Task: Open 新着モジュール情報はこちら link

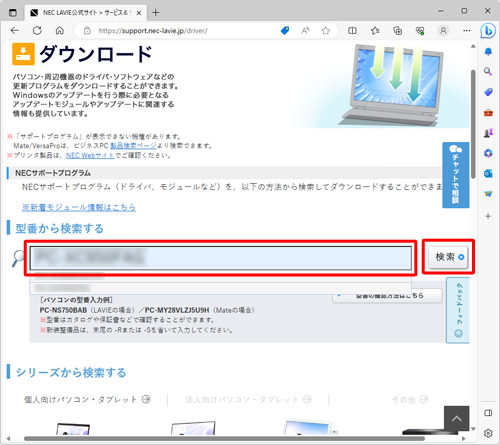Action: 79,207
